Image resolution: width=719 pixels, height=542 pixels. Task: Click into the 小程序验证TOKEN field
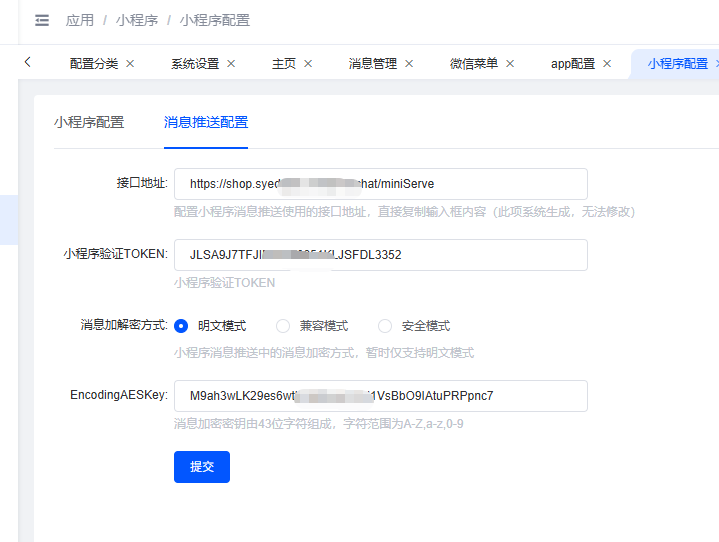click(x=380, y=255)
